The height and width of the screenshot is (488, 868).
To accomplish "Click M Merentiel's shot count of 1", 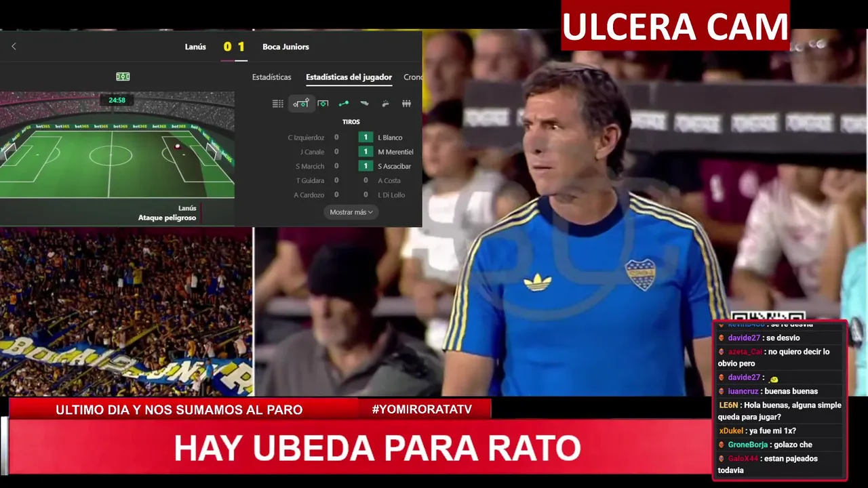I will click(366, 152).
